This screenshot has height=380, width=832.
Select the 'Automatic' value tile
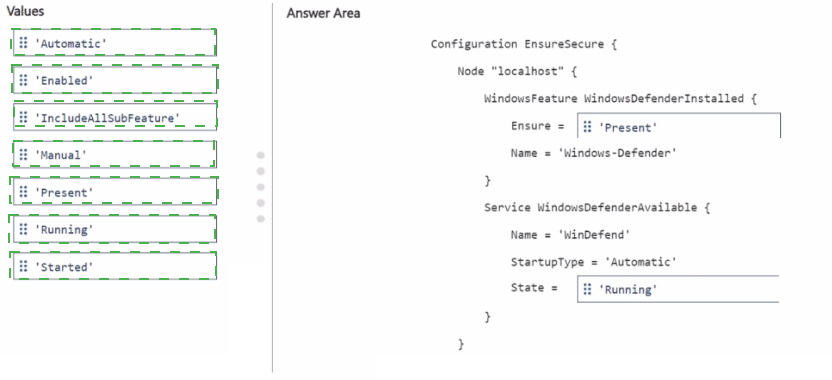tap(115, 43)
